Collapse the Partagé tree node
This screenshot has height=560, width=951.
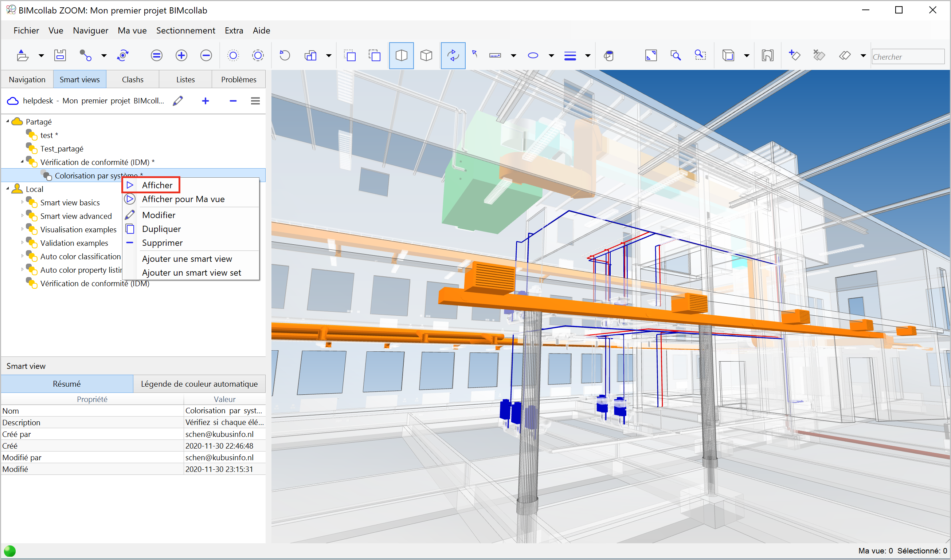click(x=8, y=121)
